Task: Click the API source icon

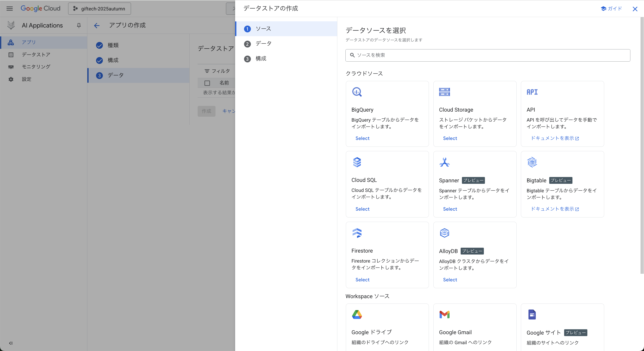Action: coord(532,92)
